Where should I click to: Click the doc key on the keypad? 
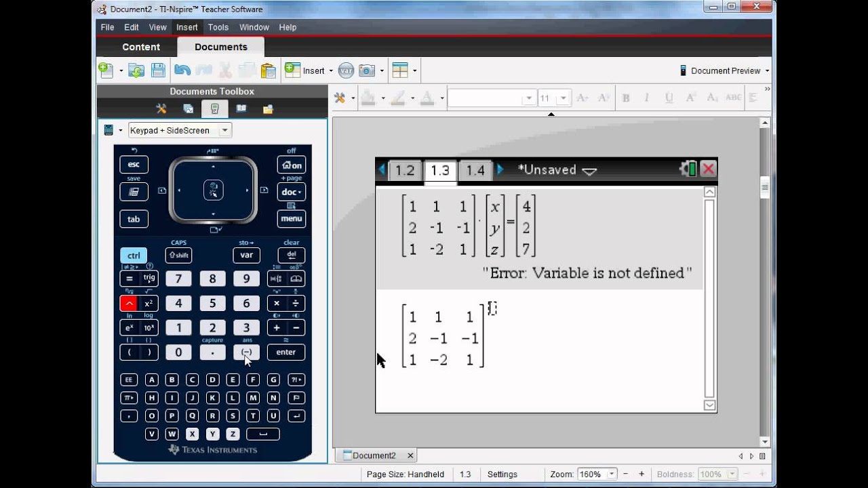tap(292, 192)
